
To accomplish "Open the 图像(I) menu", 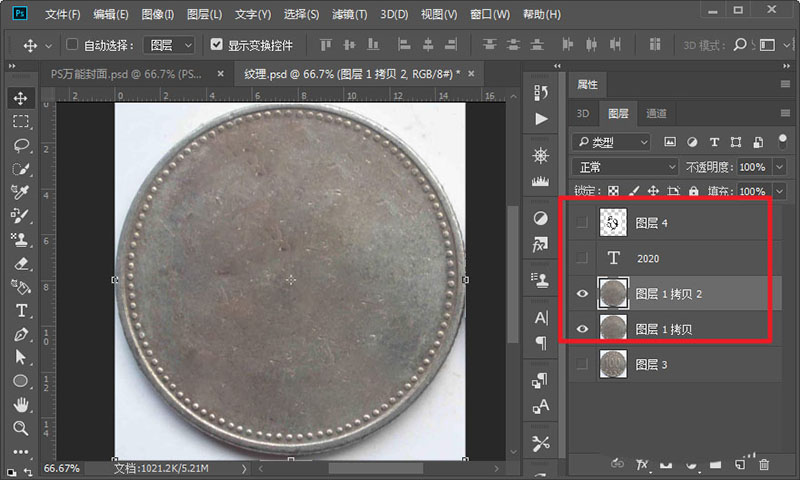I will (x=158, y=14).
